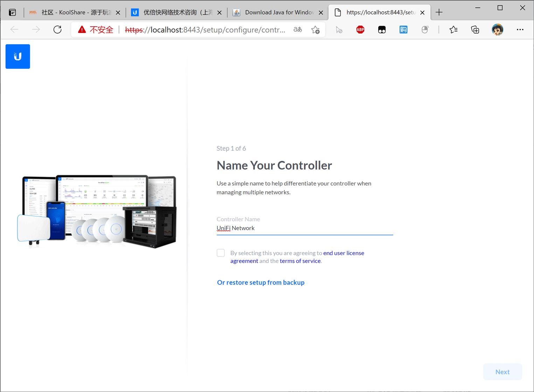
Task: Open Adblock Plus extension menu
Action: 360,29
